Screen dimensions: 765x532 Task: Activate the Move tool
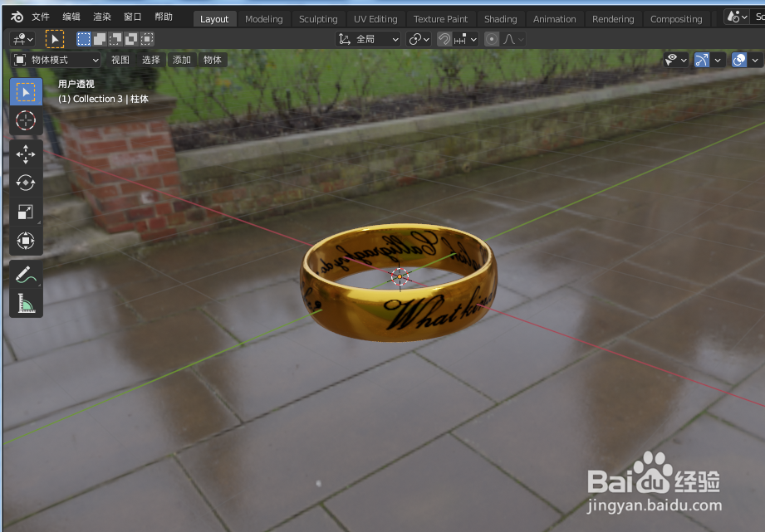click(26, 154)
